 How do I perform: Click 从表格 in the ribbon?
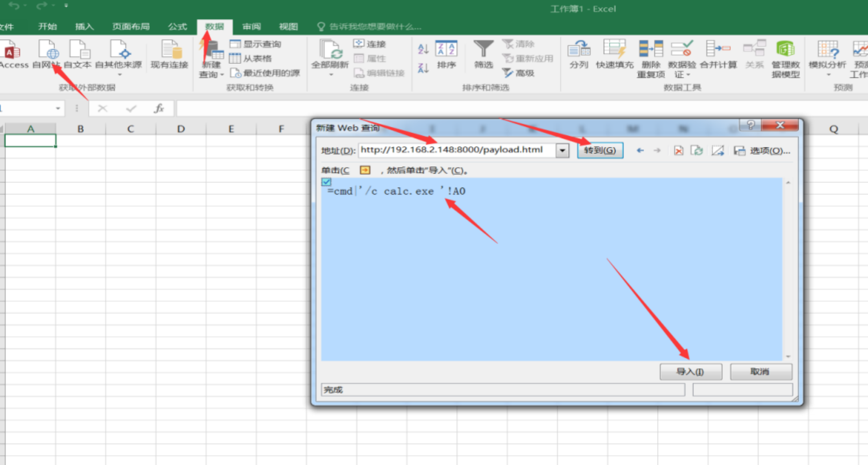251,59
